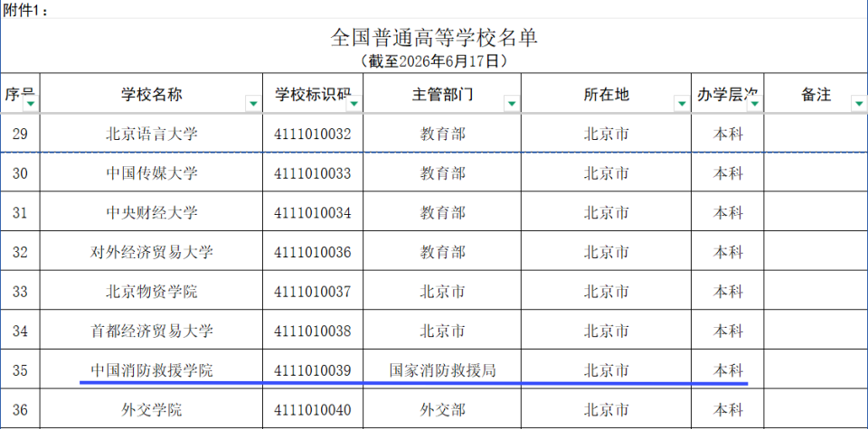This screenshot has width=868, height=429.
Task: Select 本科 cell in 中央财经大学 row
Action: pos(727,211)
